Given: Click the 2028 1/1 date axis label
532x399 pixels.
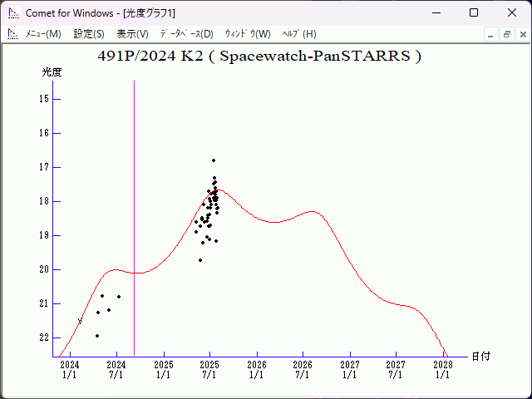Looking at the screenshot, I should [443, 370].
